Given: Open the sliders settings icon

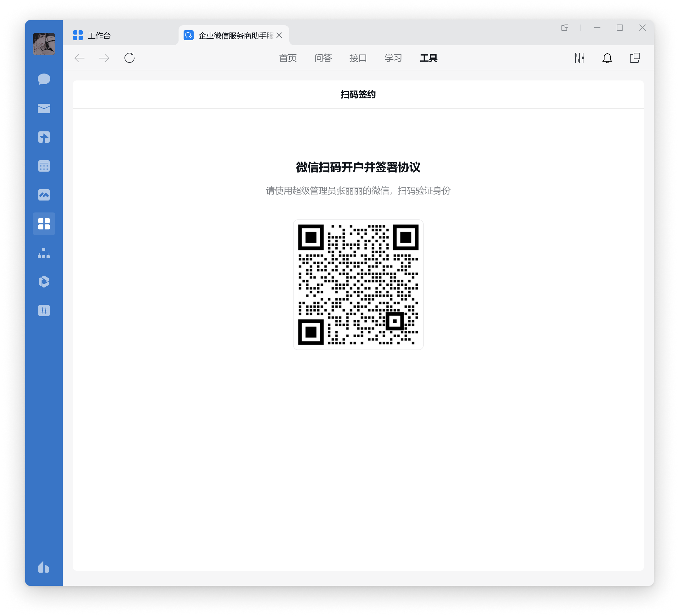Looking at the screenshot, I should coord(579,58).
